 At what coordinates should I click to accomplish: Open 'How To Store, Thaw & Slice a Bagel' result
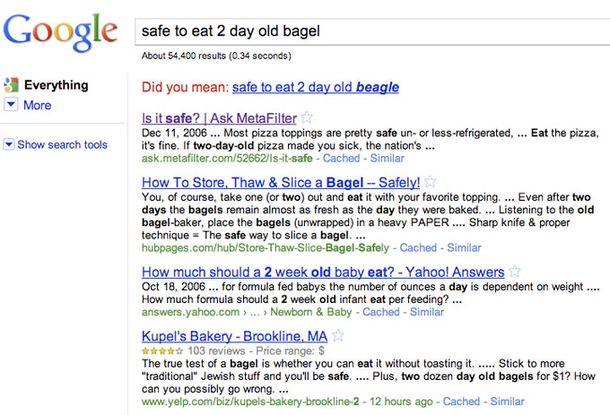[x=281, y=182]
